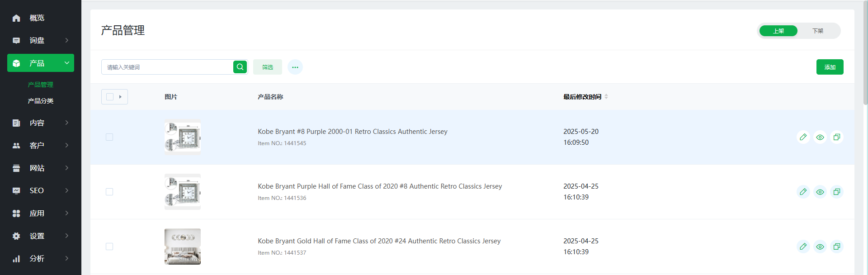Preview the Kobe Bryant #8 Purple 2000-01 product
The height and width of the screenshot is (275, 868).
tap(820, 137)
